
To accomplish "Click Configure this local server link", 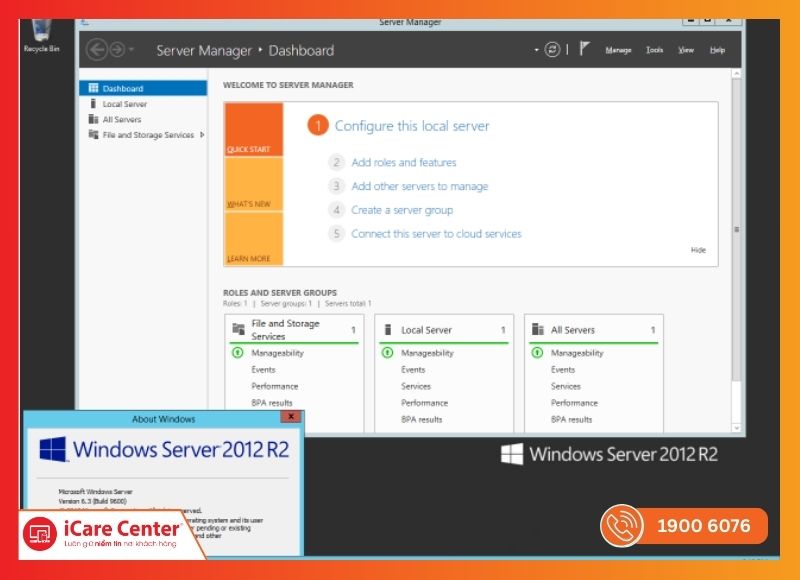I will coord(412,126).
